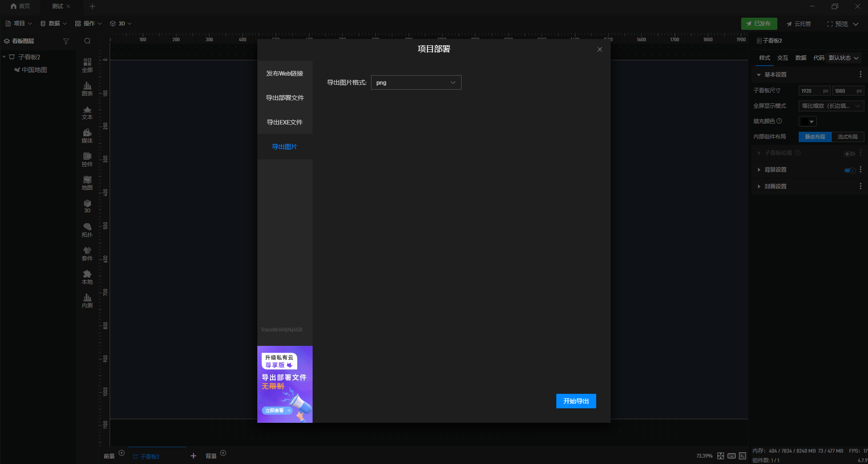Select the 地图 map component icon
This screenshot has width=868, height=464.
[87, 183]
